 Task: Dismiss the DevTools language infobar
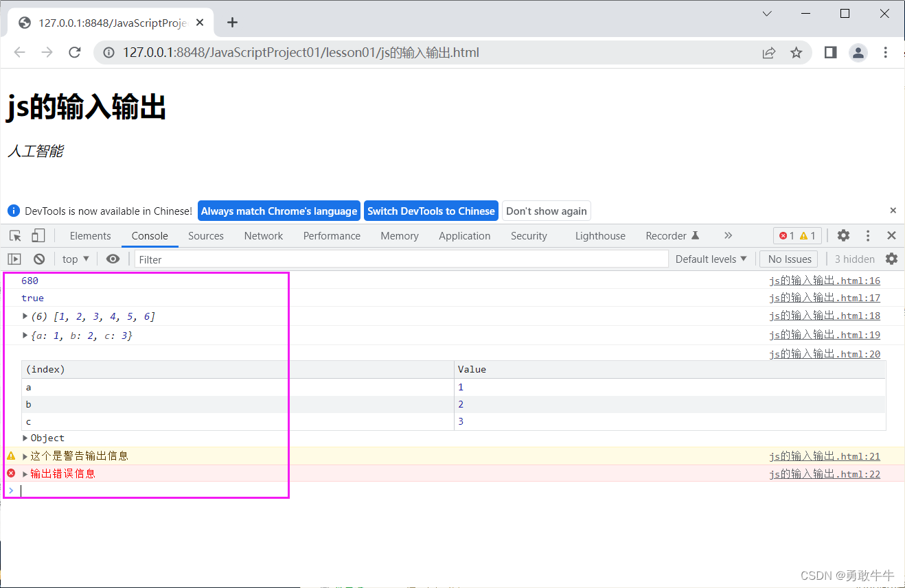click(x=893, y=211)
